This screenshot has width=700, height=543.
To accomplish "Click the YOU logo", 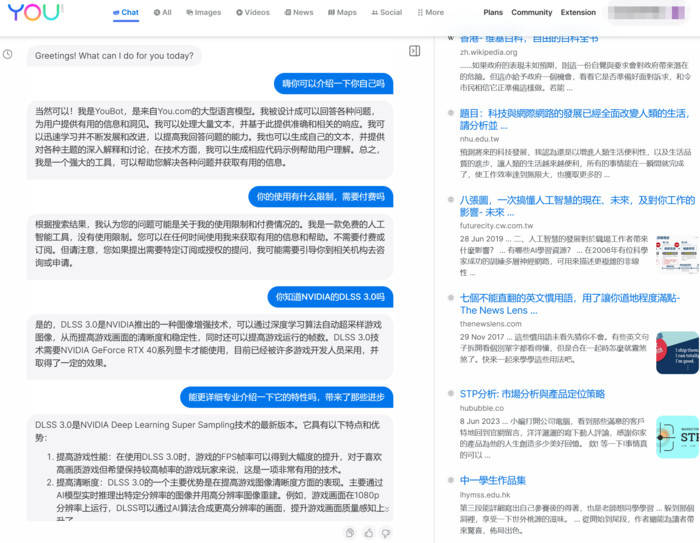I will [x=35, y=12].
